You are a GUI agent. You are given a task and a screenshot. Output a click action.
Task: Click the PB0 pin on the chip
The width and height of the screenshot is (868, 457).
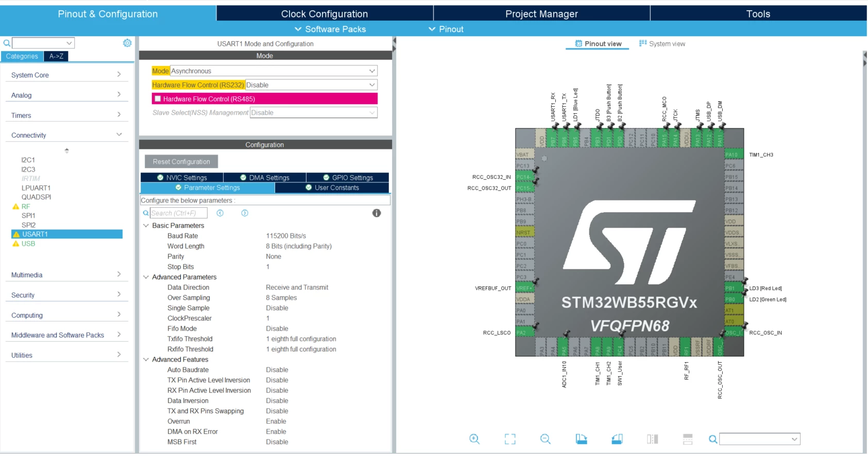[734, 299]
